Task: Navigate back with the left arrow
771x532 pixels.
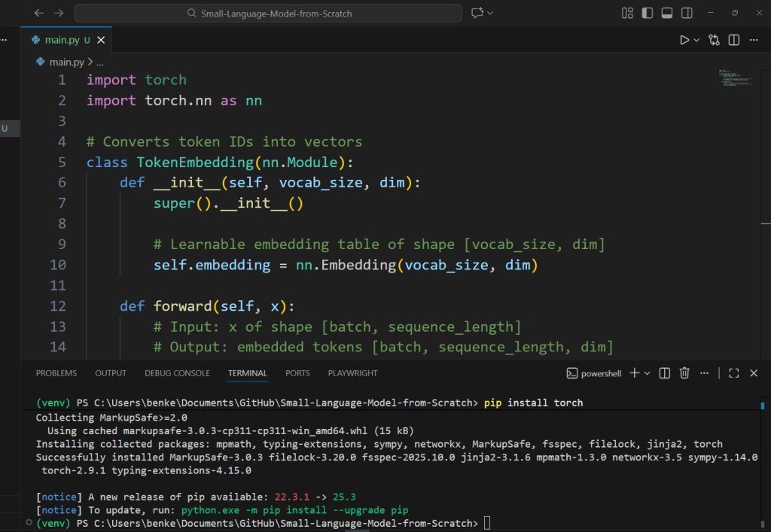Action: pyautogui.click(x=39, y=13)
